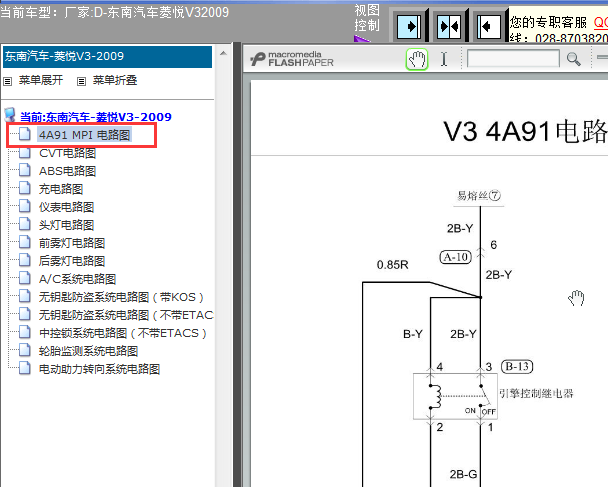608x487 pixels.
Task: Open the 当前:东南汽车-菱悦V3-2009 link
Action: click(x=96, y=117)
